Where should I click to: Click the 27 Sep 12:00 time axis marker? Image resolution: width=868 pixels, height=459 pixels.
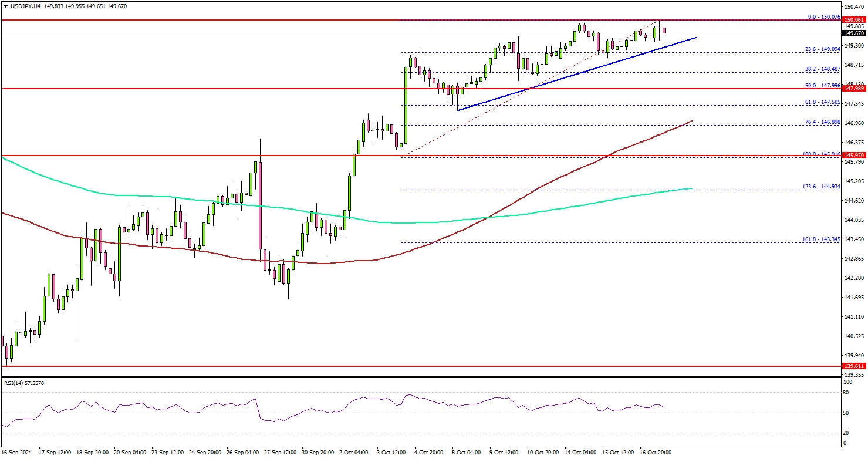coord(280,453)
